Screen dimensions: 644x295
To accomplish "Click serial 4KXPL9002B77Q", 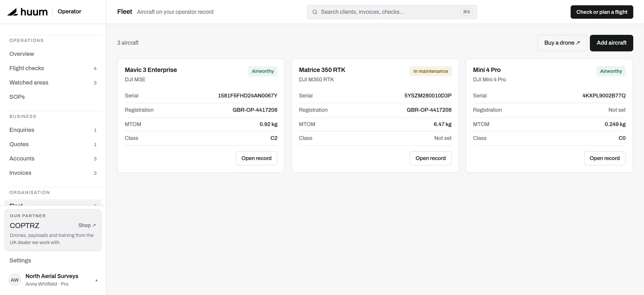I will click(604, 96).
